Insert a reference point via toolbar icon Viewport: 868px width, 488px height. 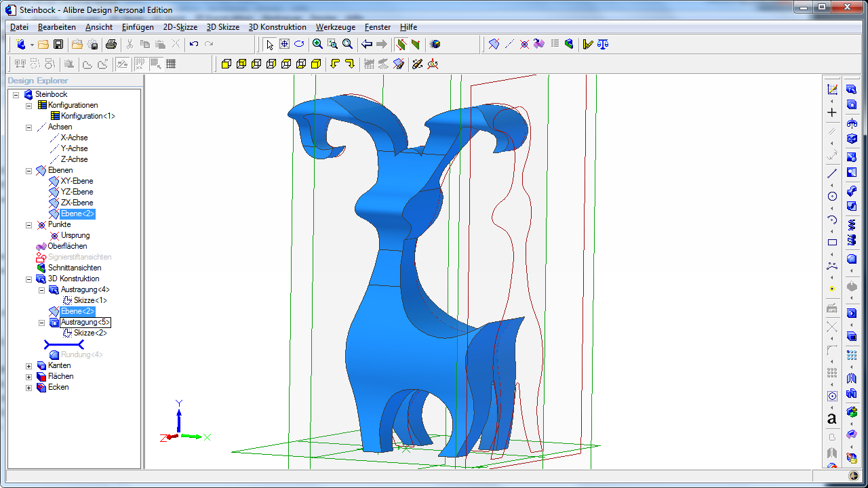point(524,44)
